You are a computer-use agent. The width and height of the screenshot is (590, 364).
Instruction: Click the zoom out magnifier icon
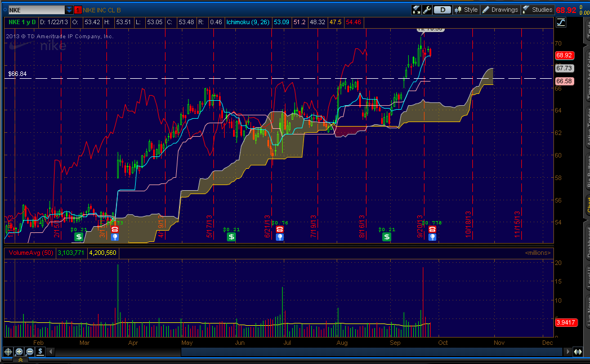tap(30, 352)
